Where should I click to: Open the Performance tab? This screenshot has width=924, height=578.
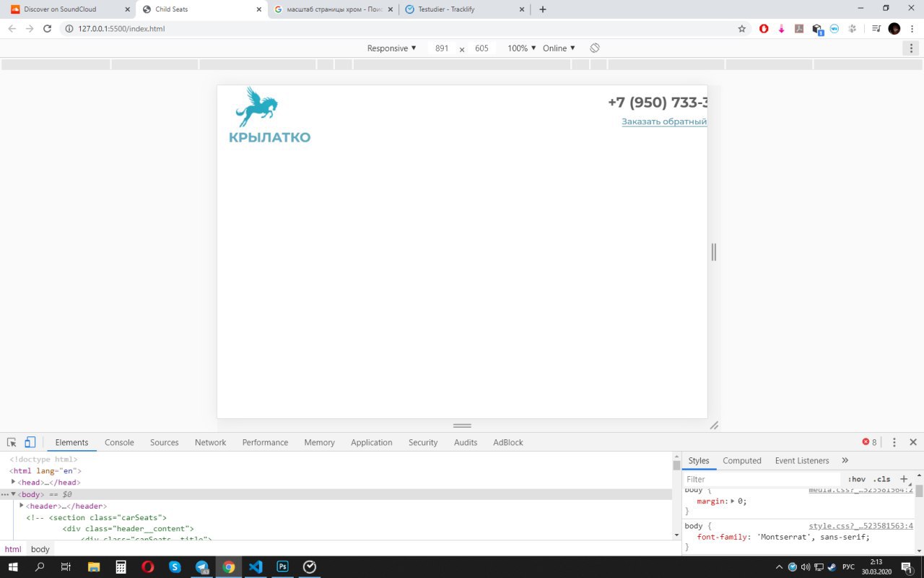265,442
